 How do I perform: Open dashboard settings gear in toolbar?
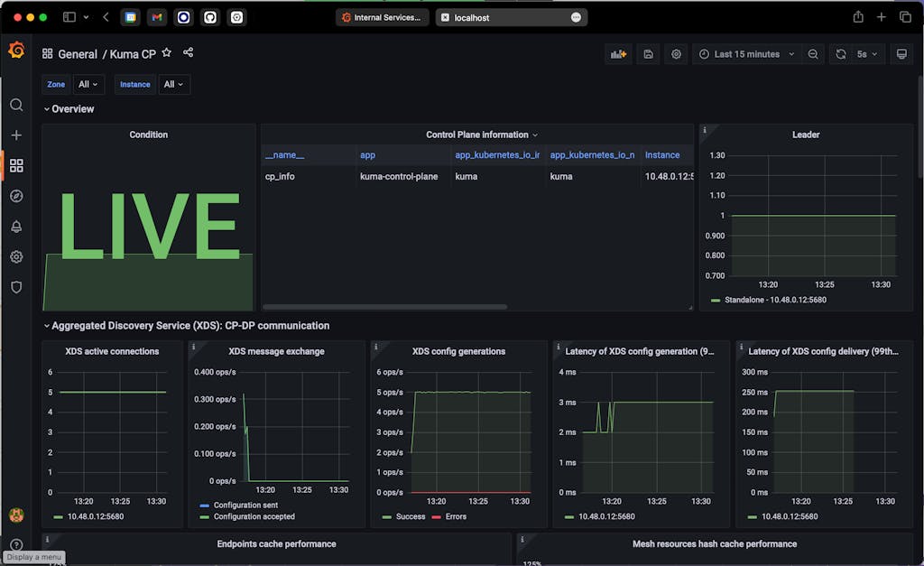point(677,54)
